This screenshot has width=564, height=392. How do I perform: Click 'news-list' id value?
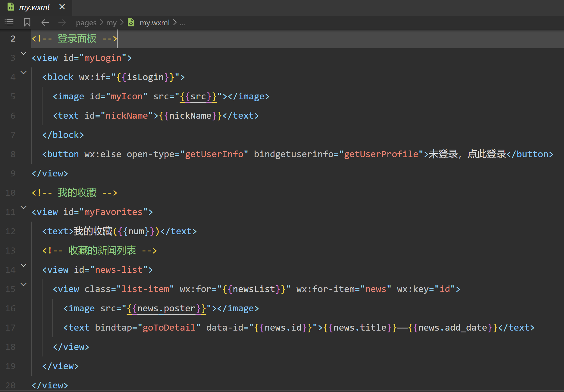[119, 270]
